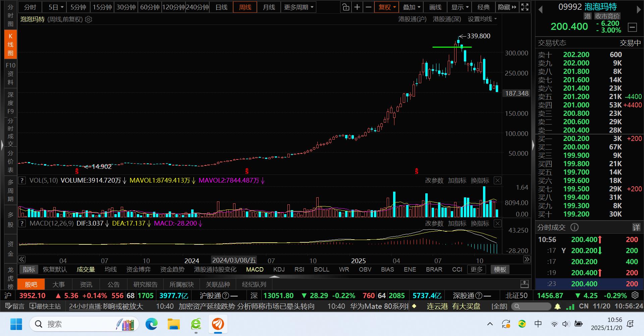The height and width of the screenshot is (336, 644).
Task: Enable the RSI indicator
Action: [x=299, y=270]
